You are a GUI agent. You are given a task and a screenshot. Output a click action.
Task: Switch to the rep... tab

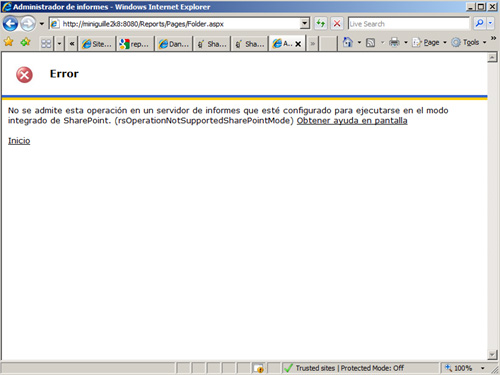(135, 44)
